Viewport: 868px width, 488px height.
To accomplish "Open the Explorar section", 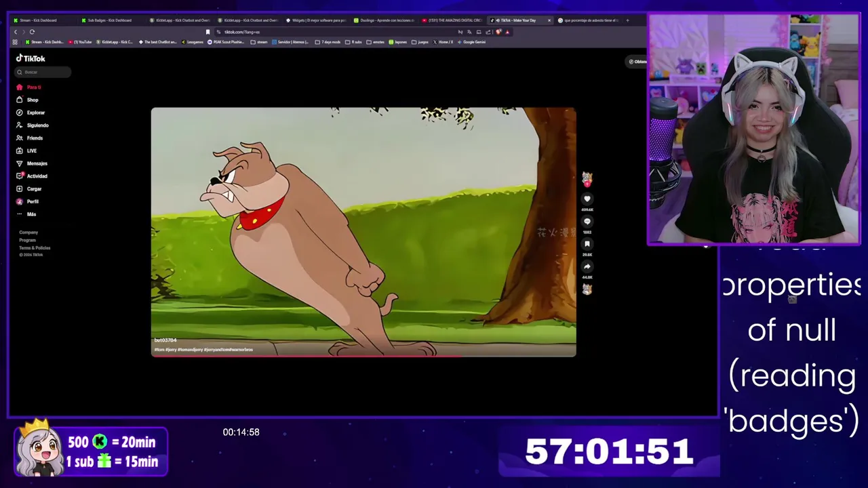I will coord(31,113).
